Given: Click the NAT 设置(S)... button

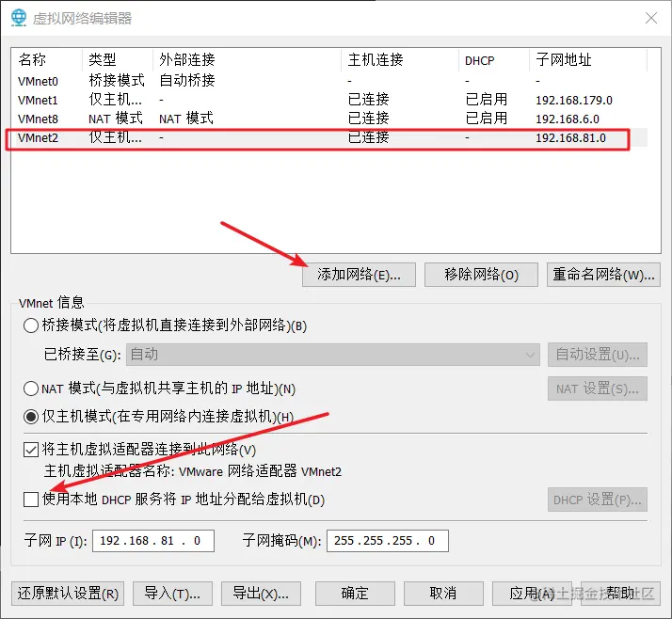Looking at the screenshot, I should click(x=598, y=389).
